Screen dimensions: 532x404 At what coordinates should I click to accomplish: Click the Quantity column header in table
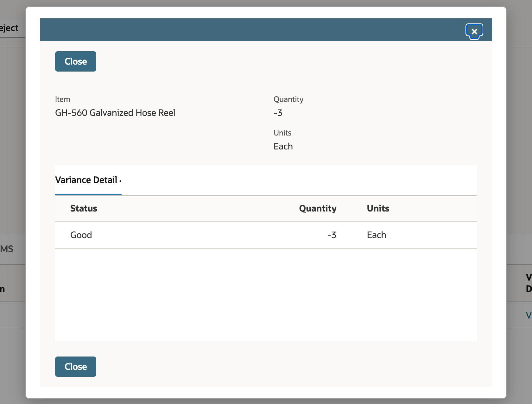tap(318, 208)
